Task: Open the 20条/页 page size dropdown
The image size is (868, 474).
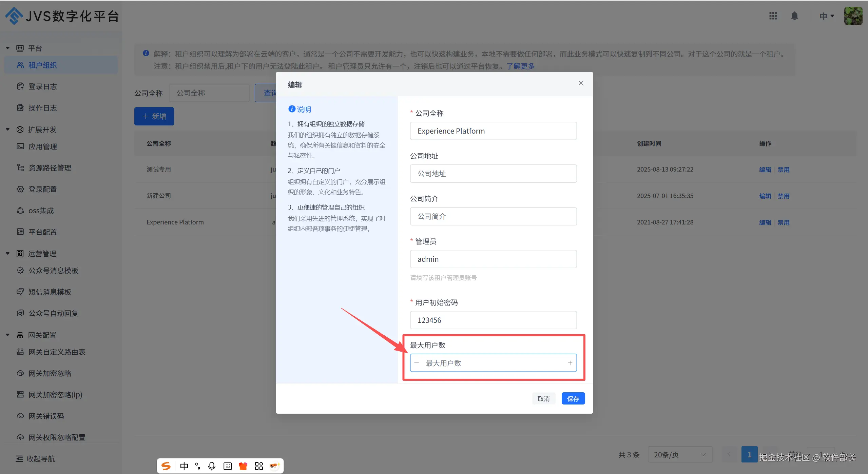Action: [x=680, y=455]
